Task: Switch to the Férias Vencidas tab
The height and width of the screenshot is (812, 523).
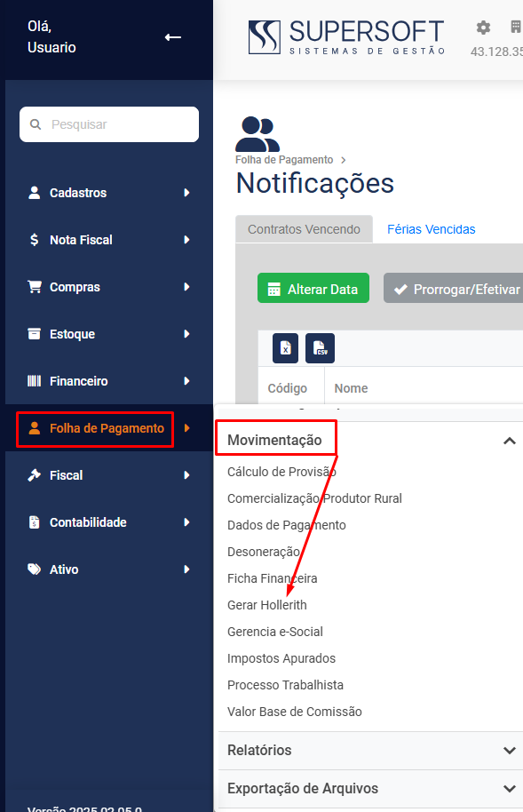Action: pyautogui.click(x=432, y=229)
